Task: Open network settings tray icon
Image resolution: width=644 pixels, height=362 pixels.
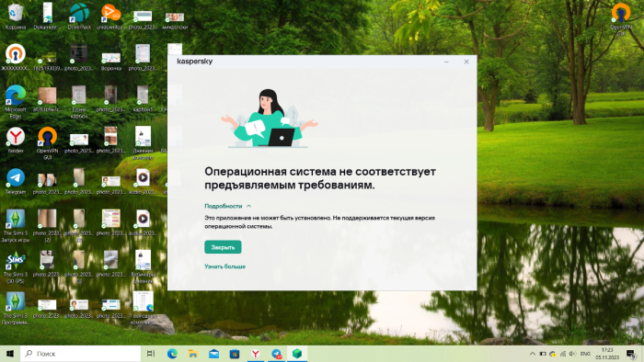Action: tap(563, 354)
